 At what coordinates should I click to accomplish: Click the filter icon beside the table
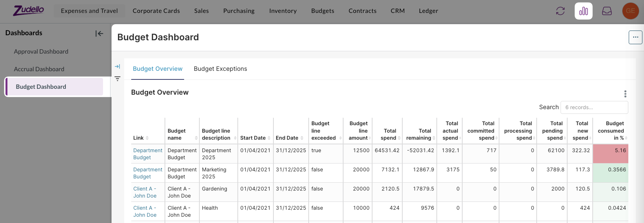[117, 79]
